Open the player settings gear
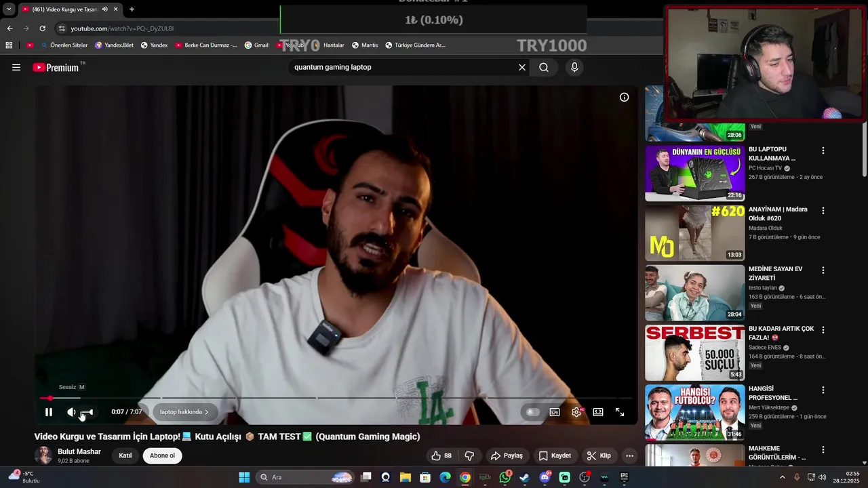 click(x=576, y=412)
